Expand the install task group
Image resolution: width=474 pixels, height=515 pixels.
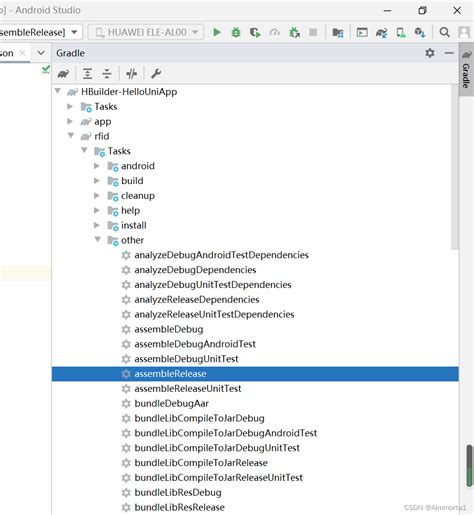click(x=97, y=225)
